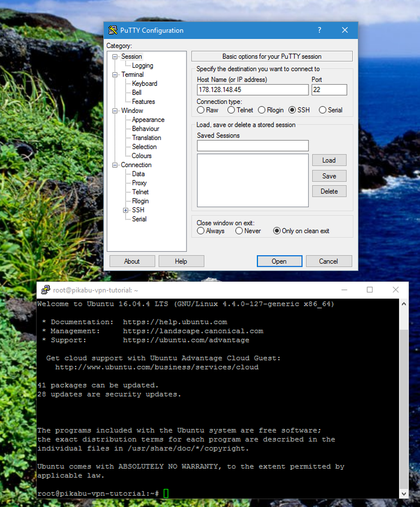420x507 pixels.
Task: Collapse the Connection category tree node
Action: point(116,165)
